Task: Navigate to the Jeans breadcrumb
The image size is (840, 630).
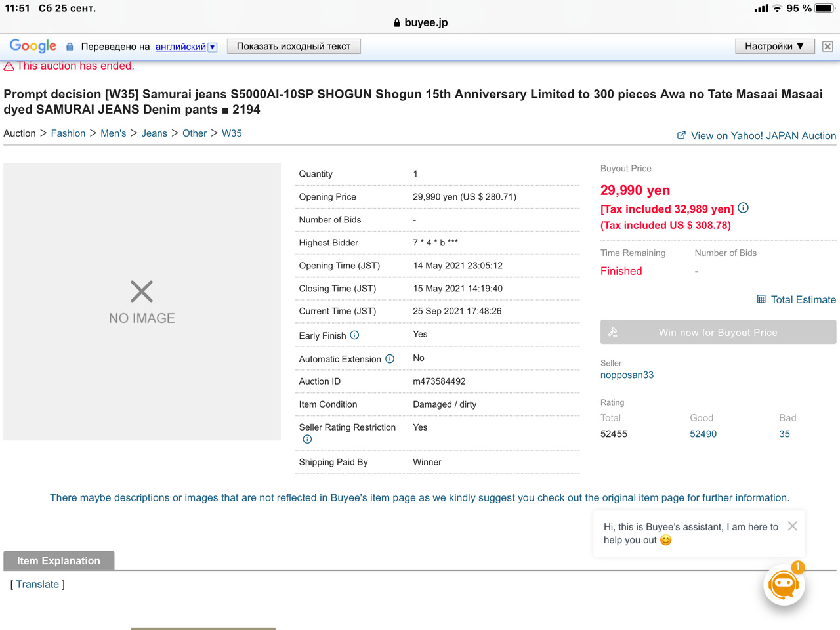Action: 154,133
